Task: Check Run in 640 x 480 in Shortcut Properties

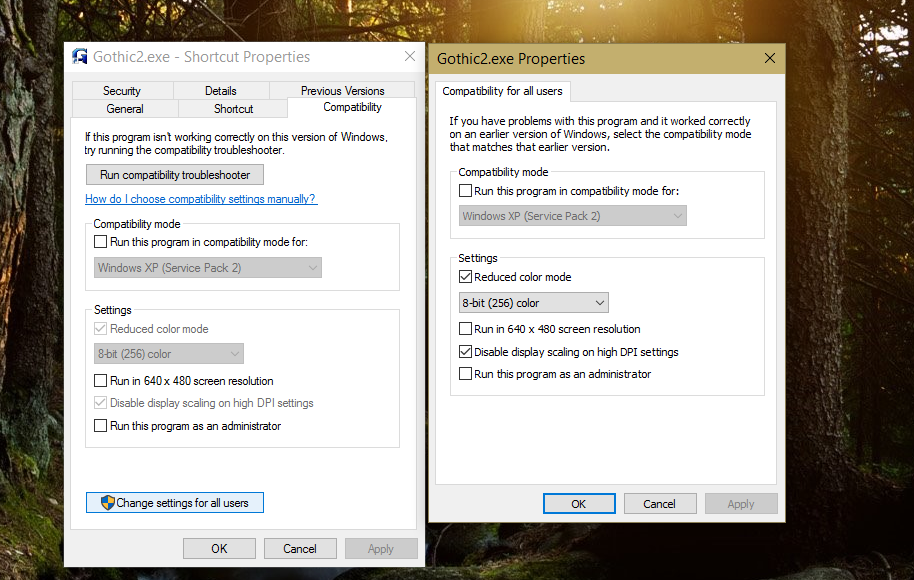Action: click(100, 381)
